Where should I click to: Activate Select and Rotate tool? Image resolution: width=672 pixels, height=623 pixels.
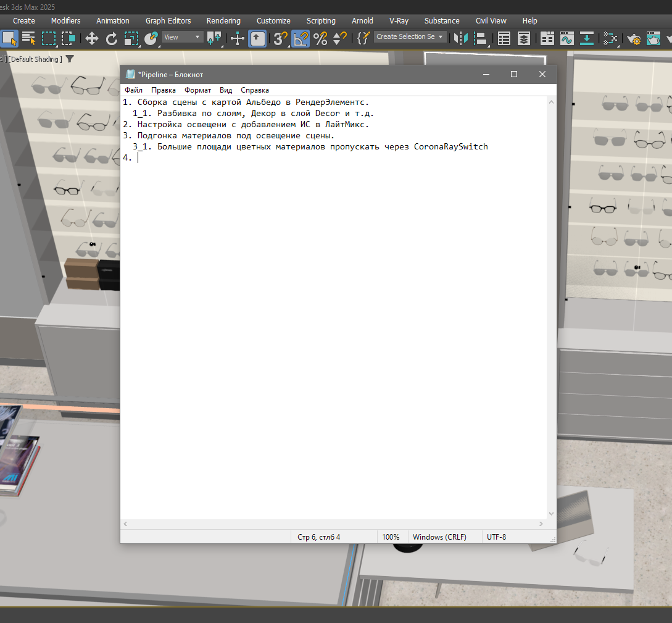pyautogui.click(x=112, y=38)
